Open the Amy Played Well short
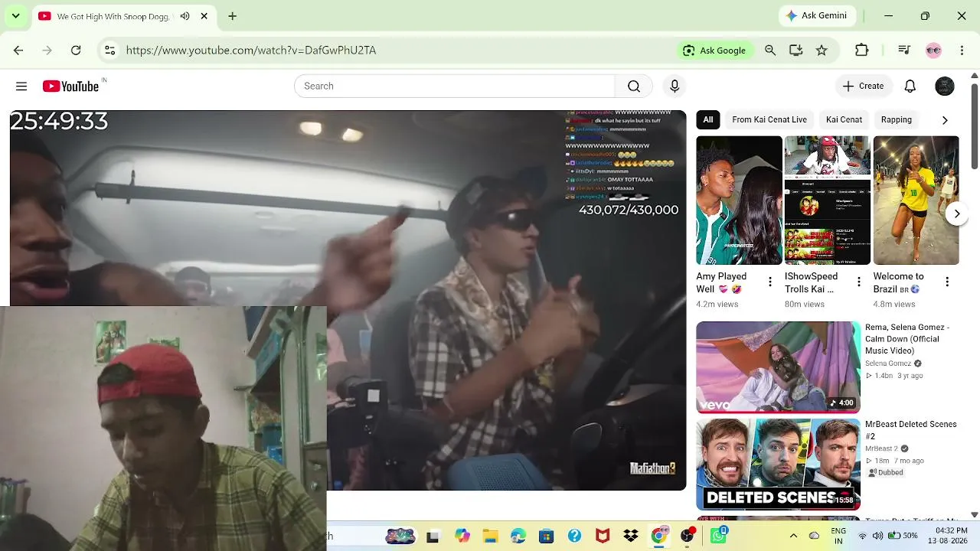This screenshot has height=551, width=980. click(x=739, y=201)
